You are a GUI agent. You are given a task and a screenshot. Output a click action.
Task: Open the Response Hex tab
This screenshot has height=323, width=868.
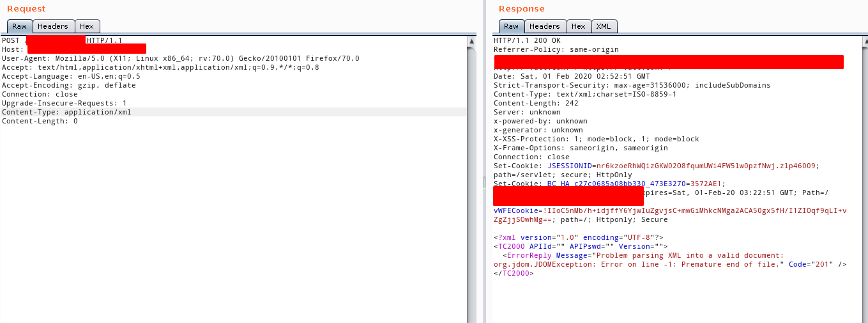click(579, 26)
